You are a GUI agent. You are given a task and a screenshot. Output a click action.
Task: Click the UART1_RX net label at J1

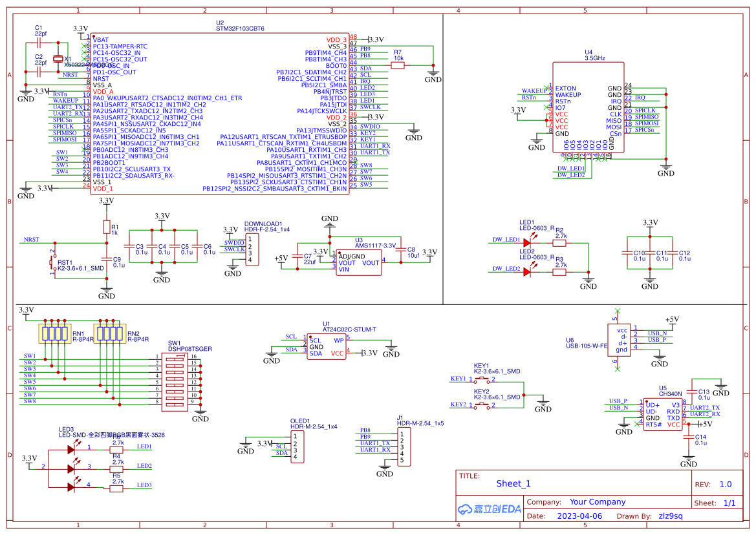(375, 450)
